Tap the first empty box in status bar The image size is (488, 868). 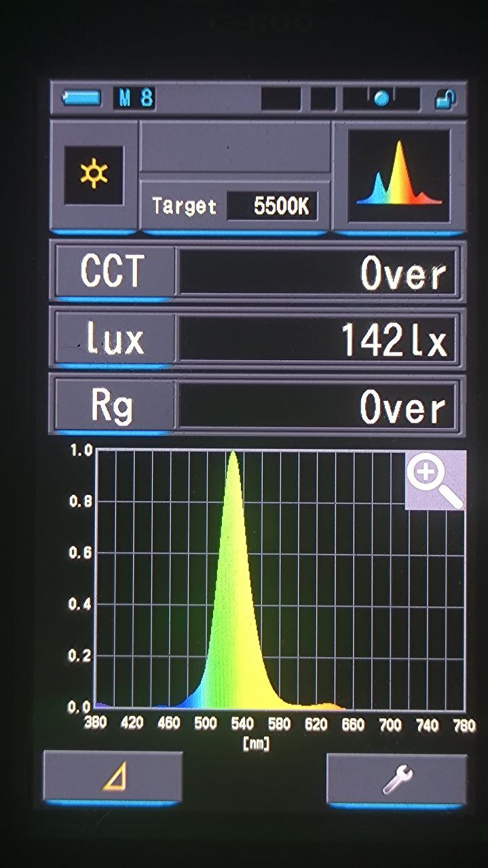pyautogui.click(x=280, y=99)
